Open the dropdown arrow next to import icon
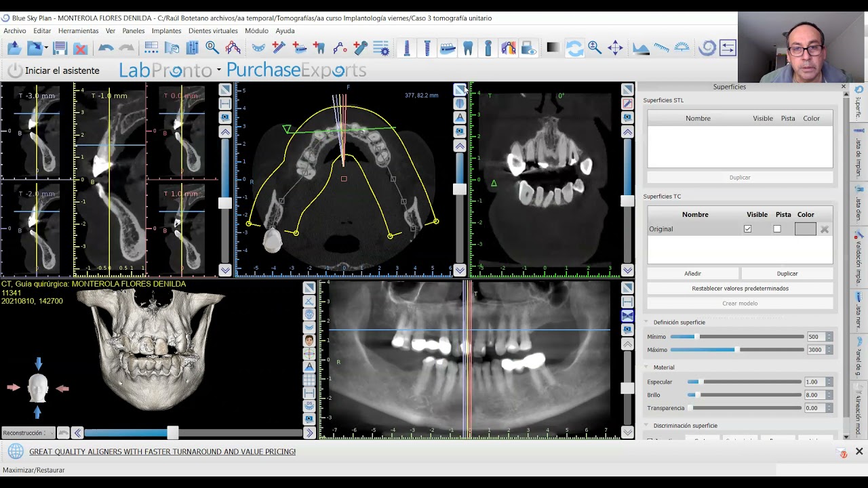This screenshot has height=488, width=868. click(x=45, y=48)
